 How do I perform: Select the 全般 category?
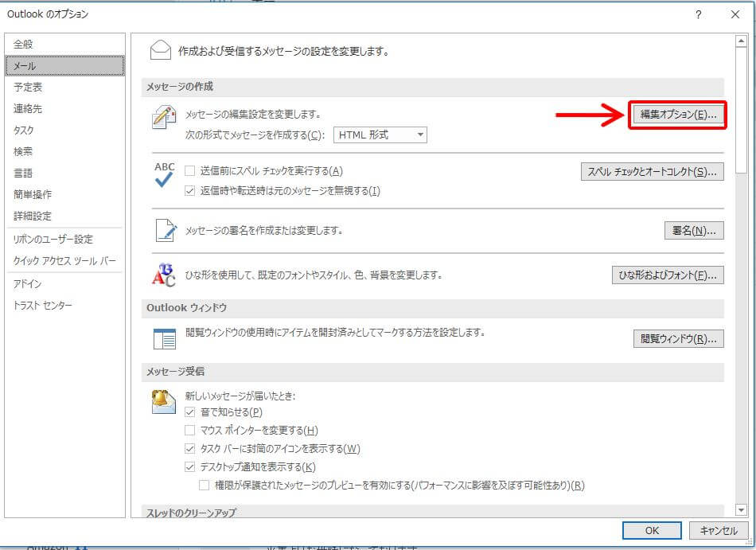64,45
